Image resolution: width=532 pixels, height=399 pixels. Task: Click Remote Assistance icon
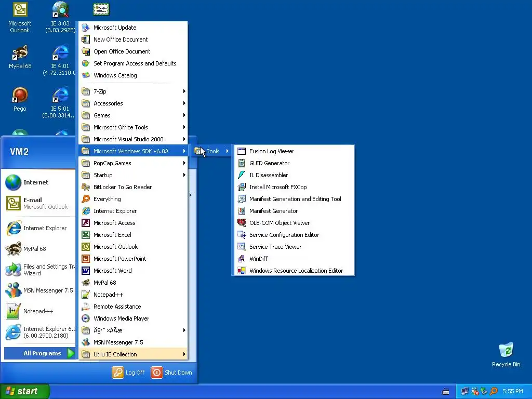pyautogui.click(x=86, y=307)
